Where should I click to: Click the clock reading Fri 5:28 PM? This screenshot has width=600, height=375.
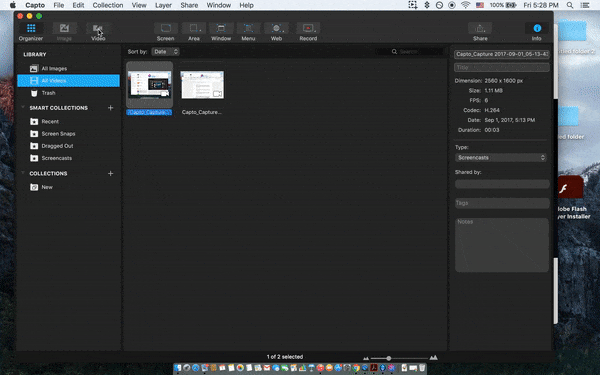pos(541,5)
